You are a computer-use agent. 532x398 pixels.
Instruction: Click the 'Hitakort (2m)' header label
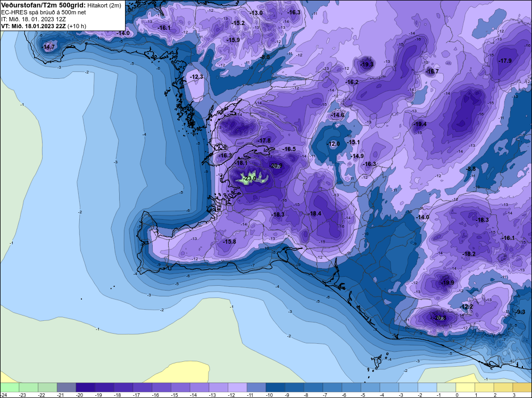click(104, 5)
